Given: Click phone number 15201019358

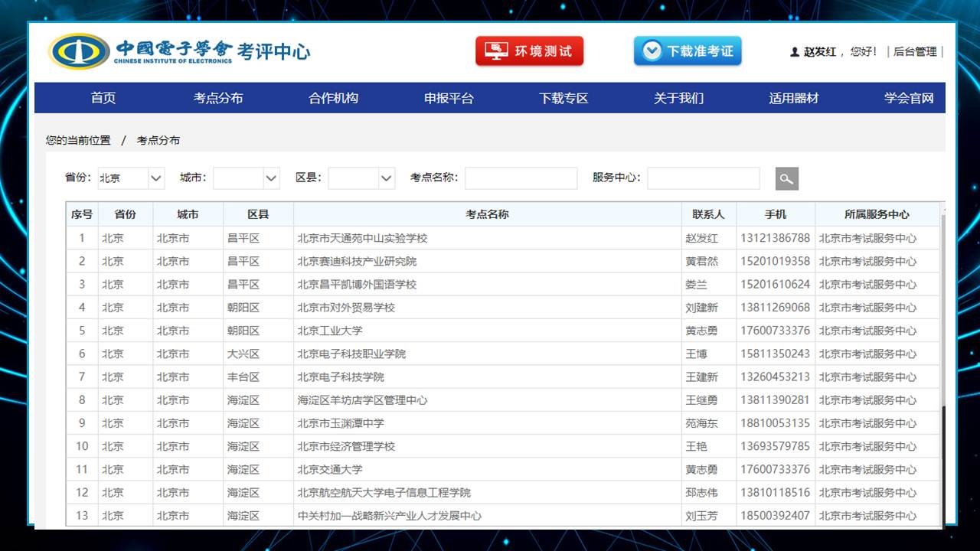Looking at the screenshot, I should click(775, 261).
